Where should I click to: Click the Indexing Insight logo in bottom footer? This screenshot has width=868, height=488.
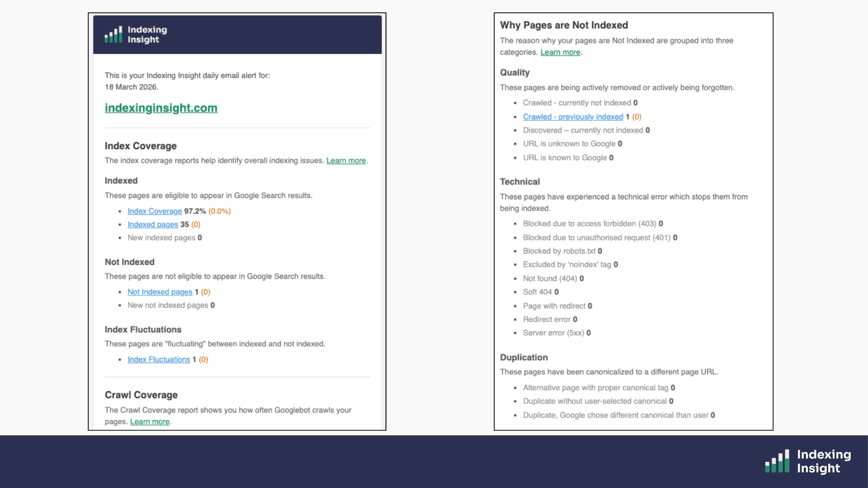(808, 461)
